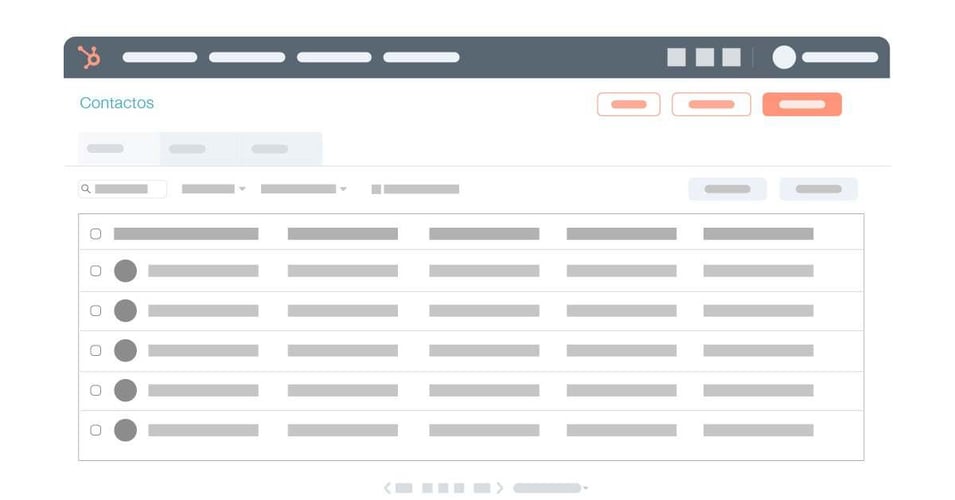955x500 pixels.
Task: Toggle the select-all header checkbox
Action: (96, 234)
